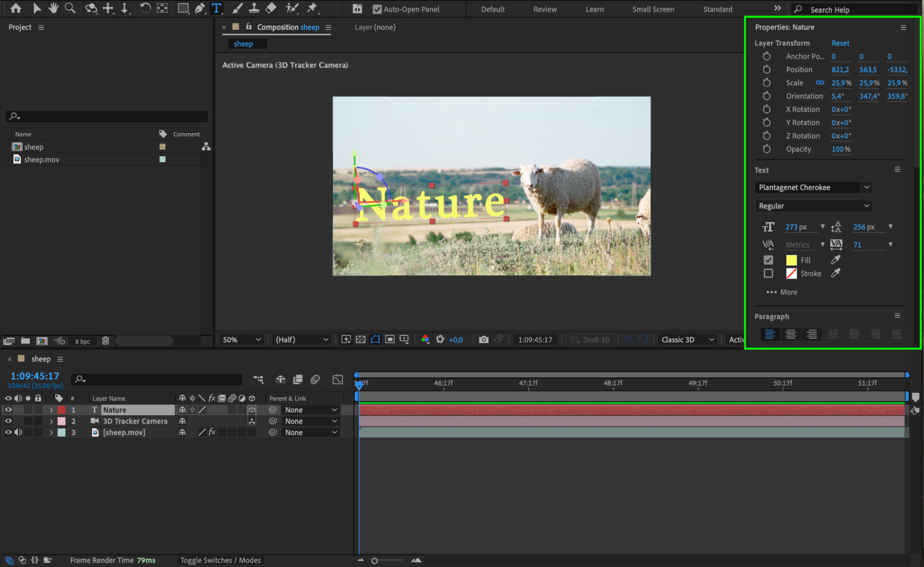Click Position stopwatch icon in Properties

pyautogui.click(x=766, y=69)
